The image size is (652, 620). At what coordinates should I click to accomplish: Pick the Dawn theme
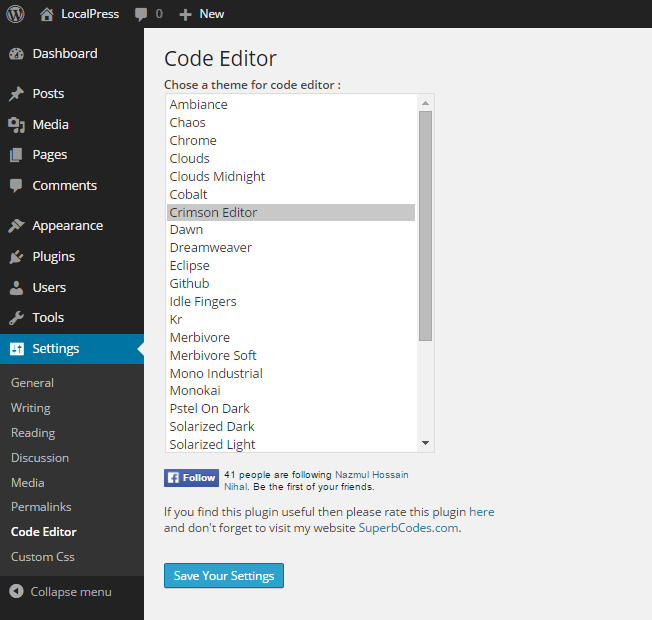(291, 230)
